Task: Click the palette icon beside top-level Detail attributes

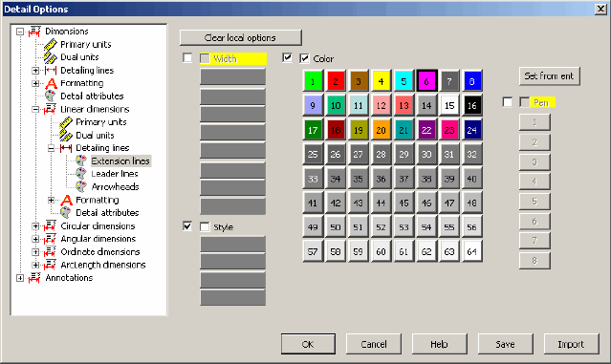Action: tap(51, 96)
